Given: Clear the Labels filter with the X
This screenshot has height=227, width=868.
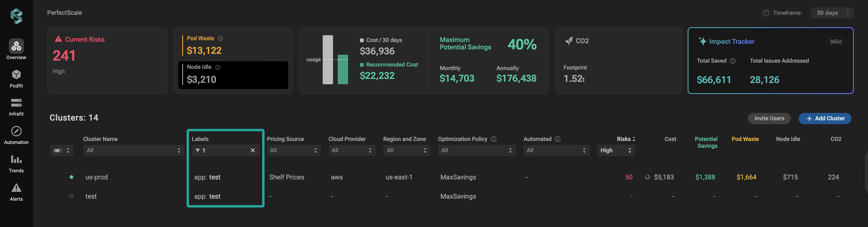Looking at the screenshot, I should (x=253, y=150).
